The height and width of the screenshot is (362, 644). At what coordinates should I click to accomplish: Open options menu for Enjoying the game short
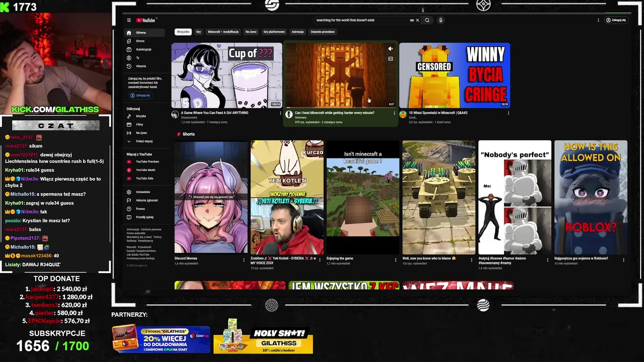click(x=395, y=260)
